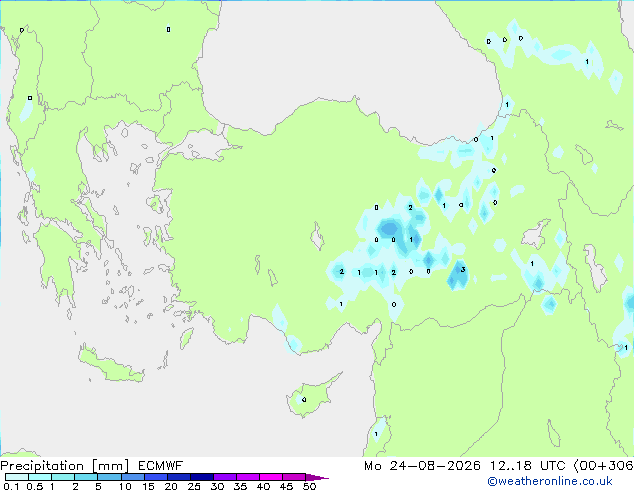Select the 35–40 mm legend color swatch
Image resolution: width=634 pixels, height=490 pixels.
247,477
